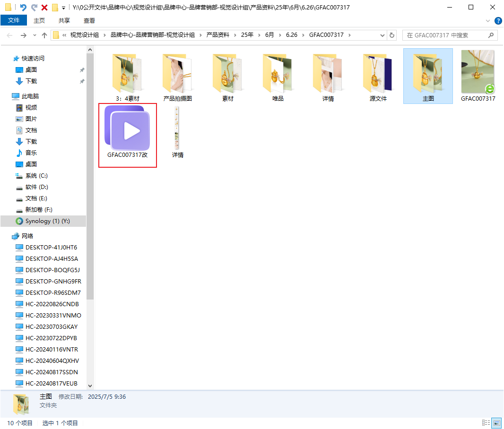Click the Redo icon in title bar
This screenshot has height=429, width=504.
tap(34, 8)
